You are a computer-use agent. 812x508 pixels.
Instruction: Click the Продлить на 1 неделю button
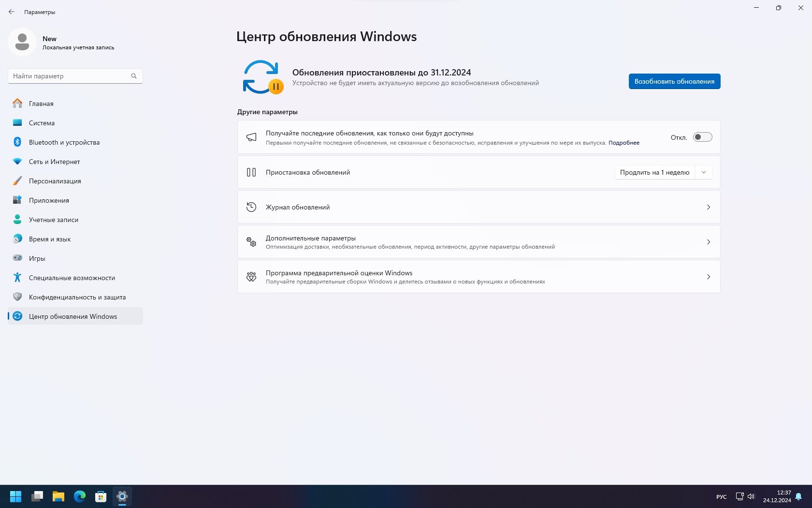click(x=655, y=172)
